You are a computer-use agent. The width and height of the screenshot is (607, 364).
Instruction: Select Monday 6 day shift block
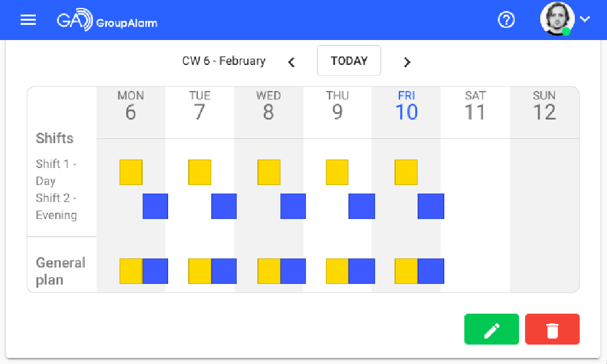coord(131,172)
